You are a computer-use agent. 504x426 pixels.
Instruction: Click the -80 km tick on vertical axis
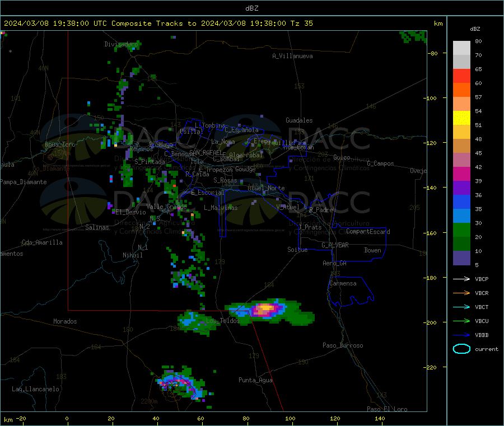[433, 53]
